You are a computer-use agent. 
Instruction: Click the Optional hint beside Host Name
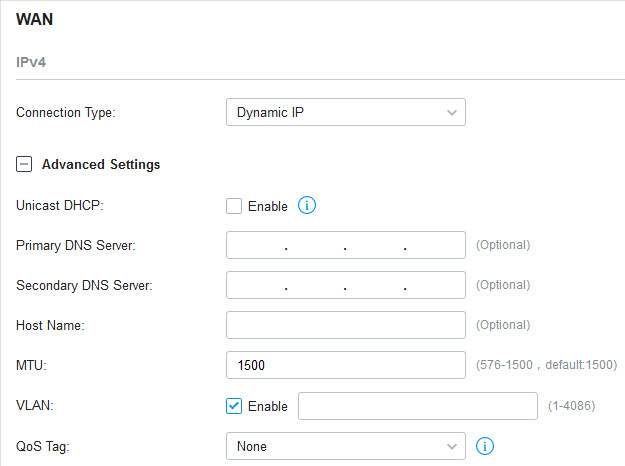503,325
